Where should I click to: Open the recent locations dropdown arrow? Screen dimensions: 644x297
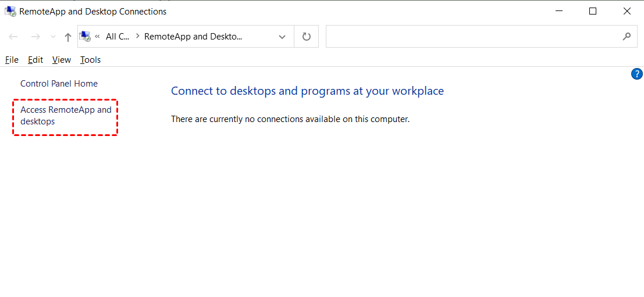[x=53, y=37]
